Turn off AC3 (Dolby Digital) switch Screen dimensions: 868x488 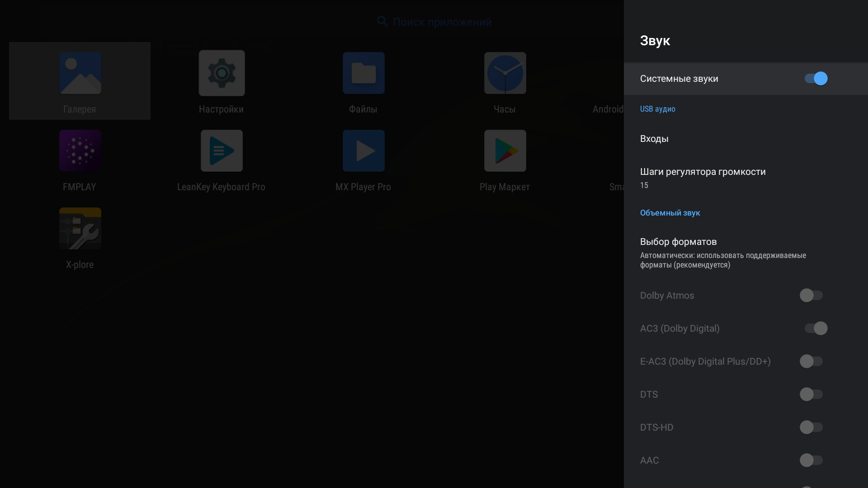(816, 328)
